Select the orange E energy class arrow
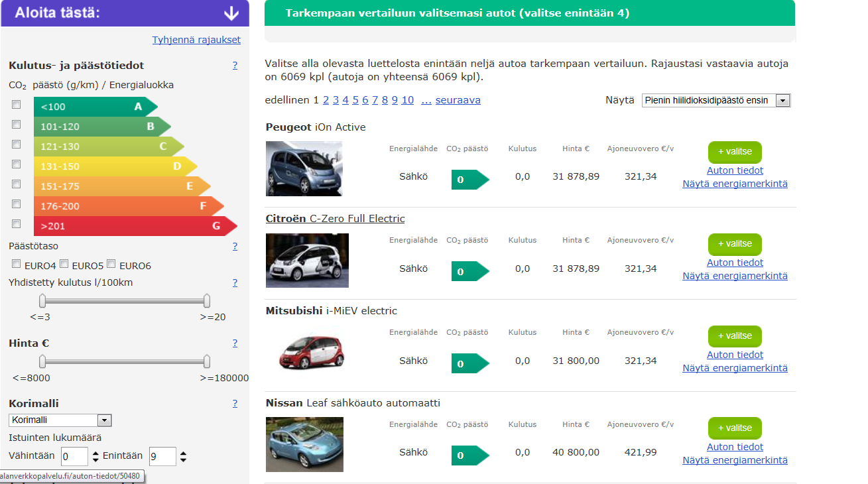Image resolution: width=868 pixels, height=484 pixels. (122, 186)
